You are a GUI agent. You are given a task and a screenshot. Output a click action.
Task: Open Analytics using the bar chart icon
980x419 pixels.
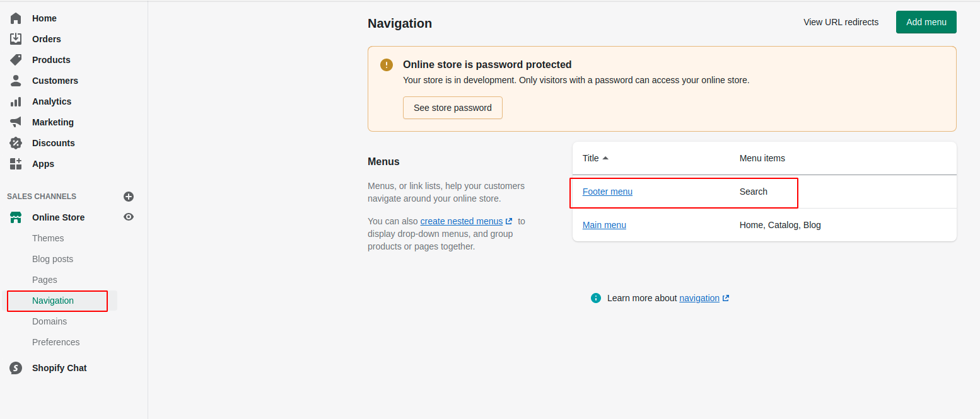tap(16, 101)
